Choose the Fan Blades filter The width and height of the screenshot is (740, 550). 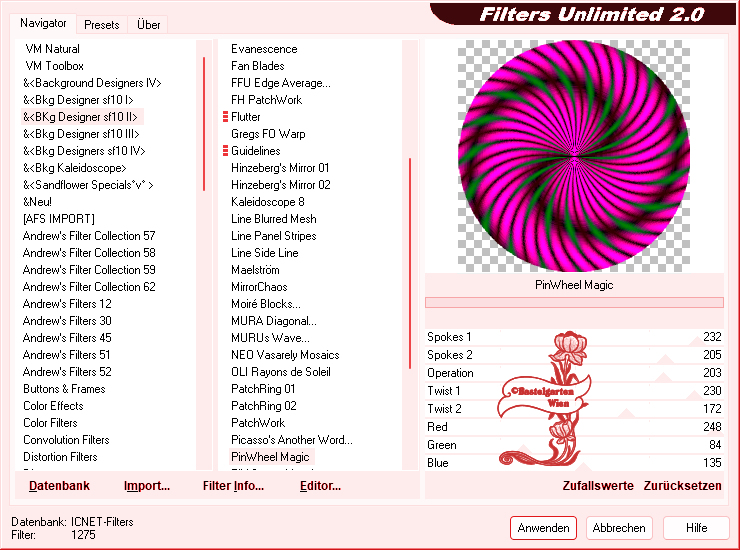(258, 66)
